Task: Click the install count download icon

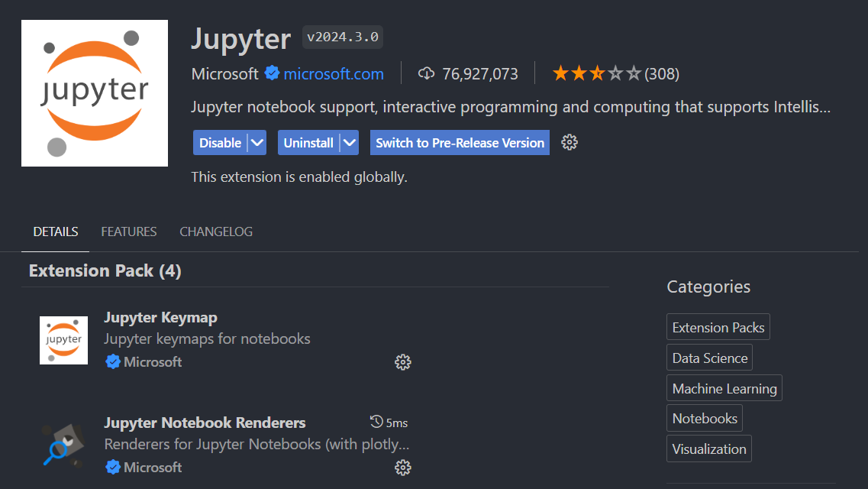Action: 426,74
